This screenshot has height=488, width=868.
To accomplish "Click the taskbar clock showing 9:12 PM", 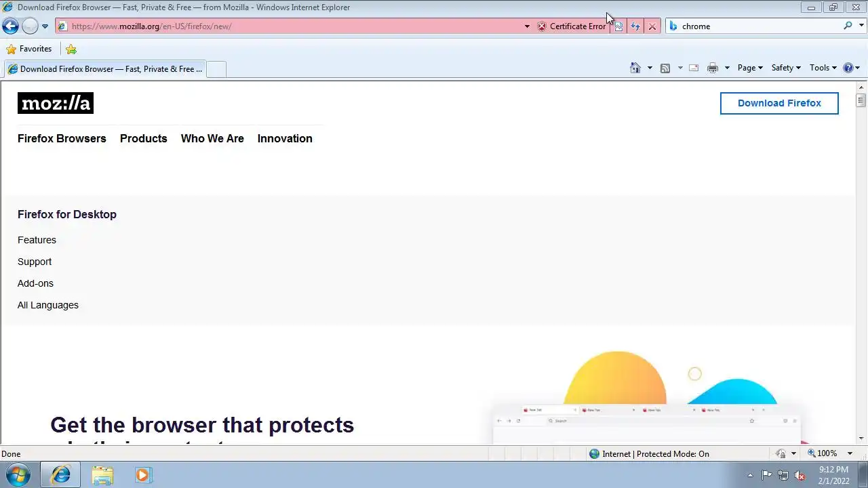I will (833, 475).
